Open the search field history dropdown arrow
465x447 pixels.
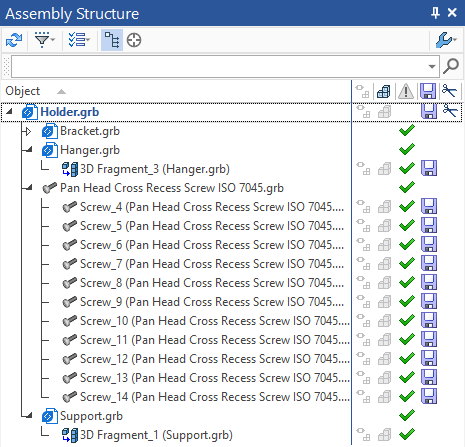432,66
